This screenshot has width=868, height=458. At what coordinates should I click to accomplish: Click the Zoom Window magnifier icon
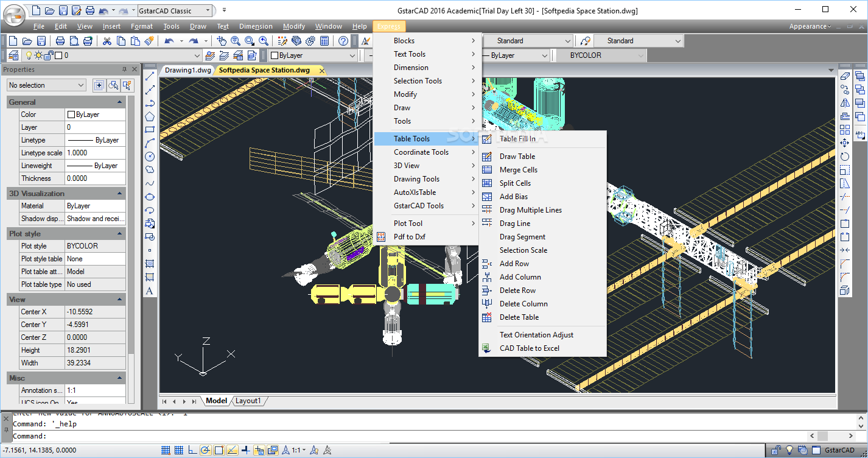[250, 41]
